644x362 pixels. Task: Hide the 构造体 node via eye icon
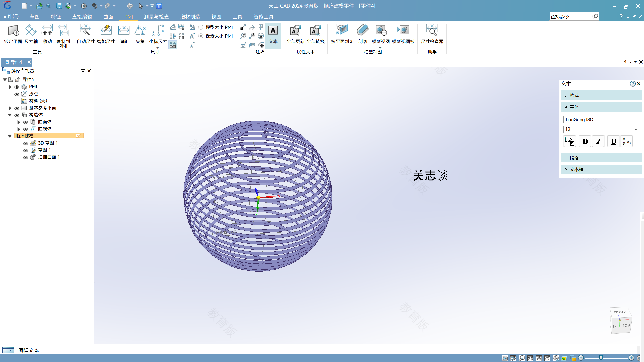pyautogui.click(x=17, y=115)
